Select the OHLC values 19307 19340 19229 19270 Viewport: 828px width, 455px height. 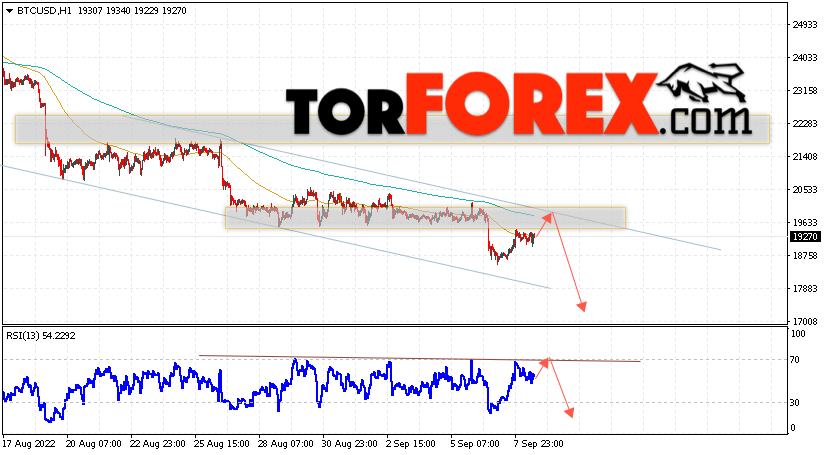132,11
